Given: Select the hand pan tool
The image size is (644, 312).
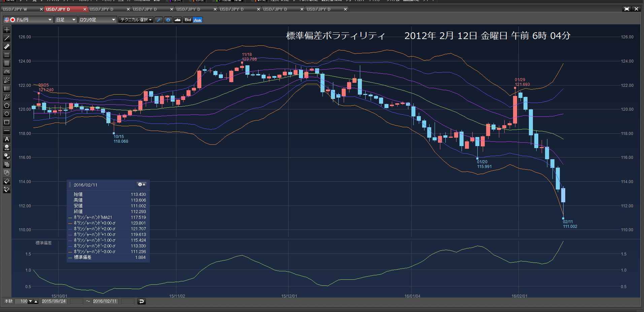Looking at the screenshot, I should [7, 173].
